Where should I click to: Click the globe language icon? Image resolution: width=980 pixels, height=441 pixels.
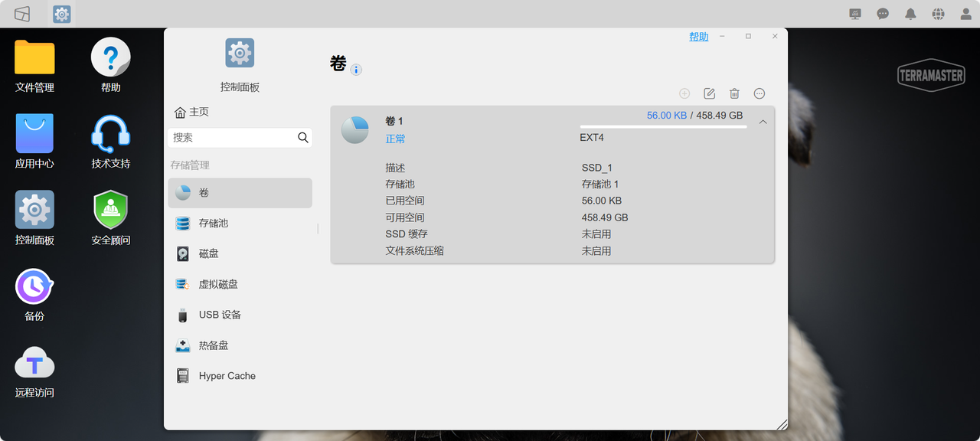(938, 14)
